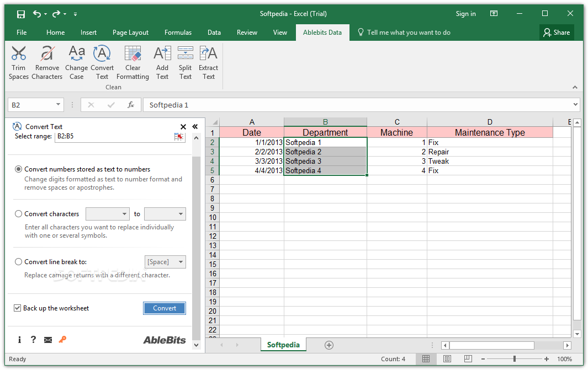The image size is (588, 370).
Task: Click the envelope email icon
Action: click(x=48, y=340)
